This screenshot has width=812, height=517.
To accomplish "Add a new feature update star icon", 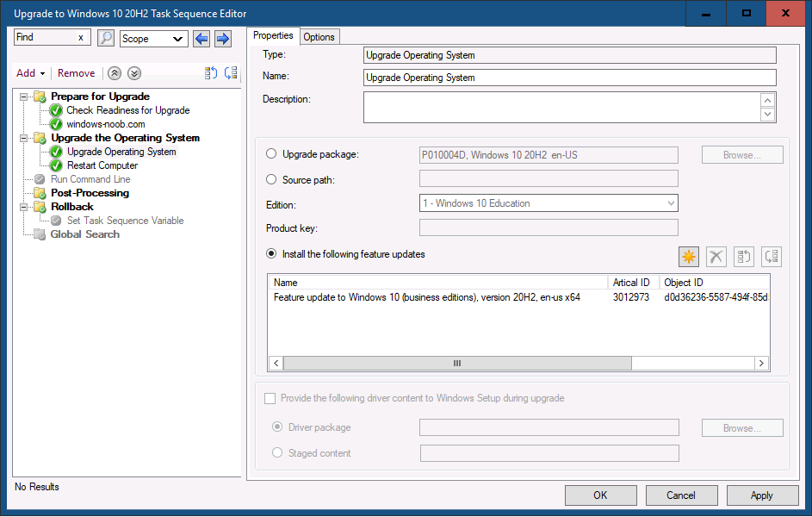I will point(689,257).
